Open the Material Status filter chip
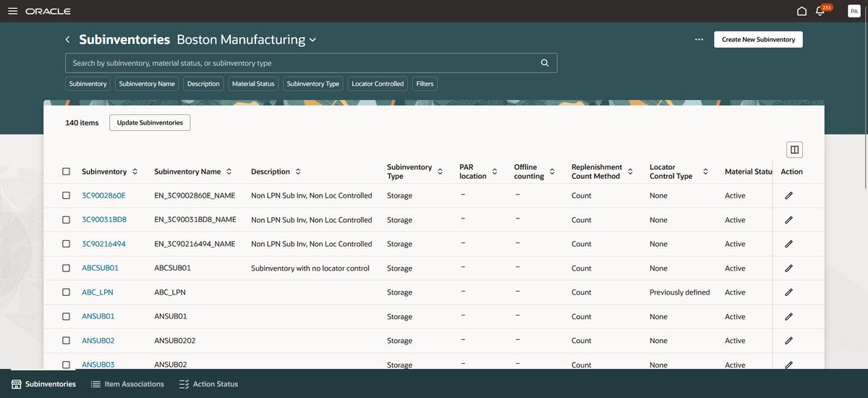The height and width of the screenshot is (398, 868). 253,84
